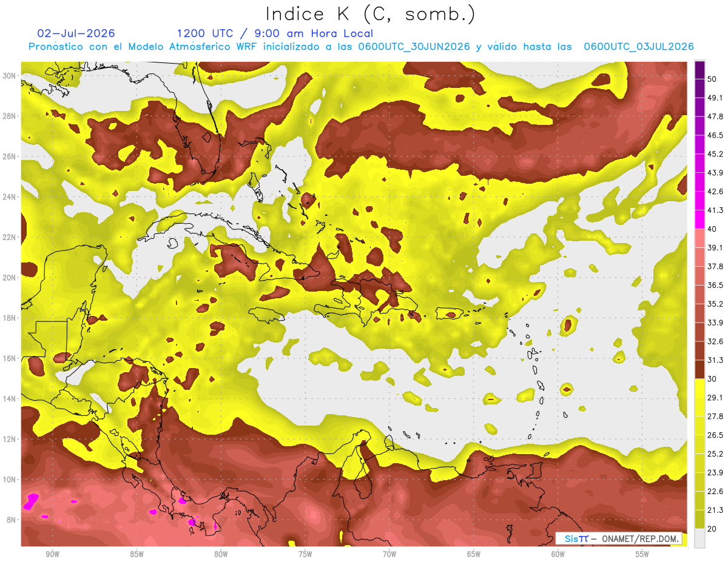Click colorbar value "49.1"
Viewport: 728px width, 562px height.
coord(715,97)
